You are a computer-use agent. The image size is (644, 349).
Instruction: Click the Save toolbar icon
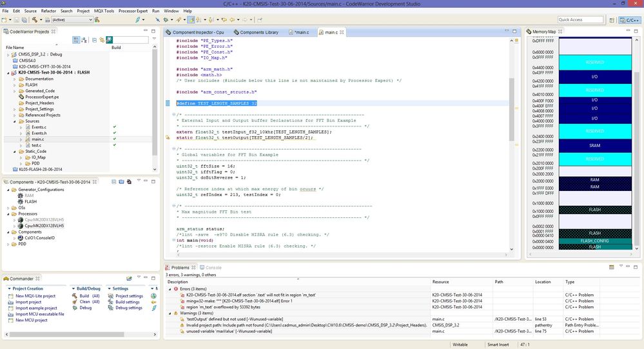tap(16, 20)
